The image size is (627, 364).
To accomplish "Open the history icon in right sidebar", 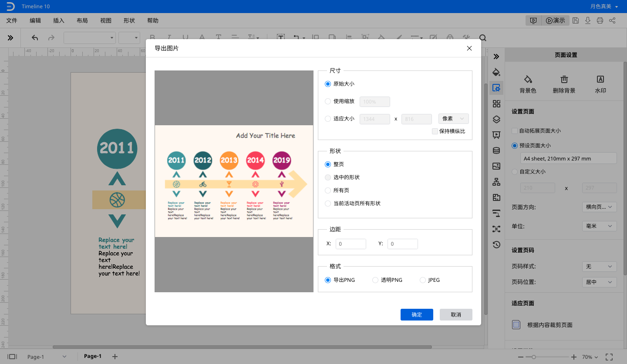I will [496, 244].
